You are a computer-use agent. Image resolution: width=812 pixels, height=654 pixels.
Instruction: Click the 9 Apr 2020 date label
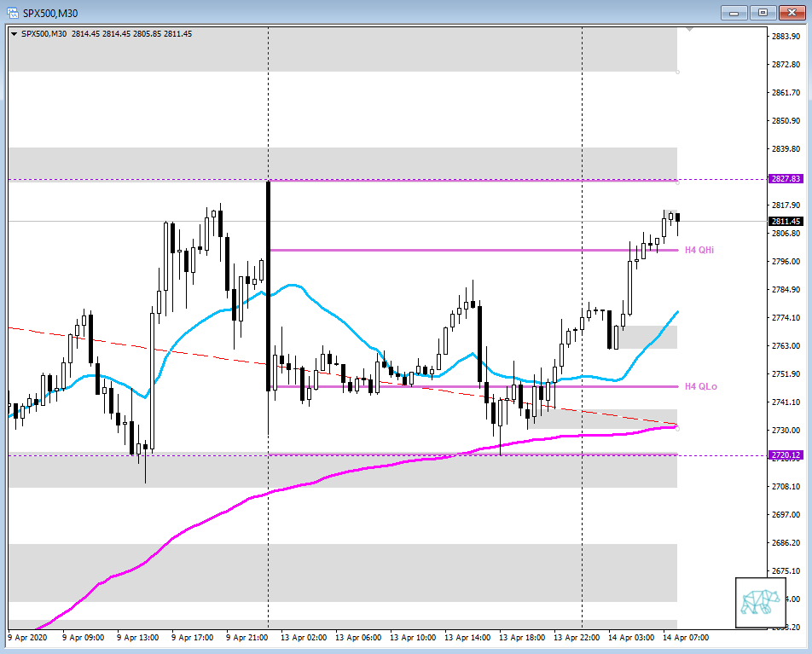pos(27,637)
